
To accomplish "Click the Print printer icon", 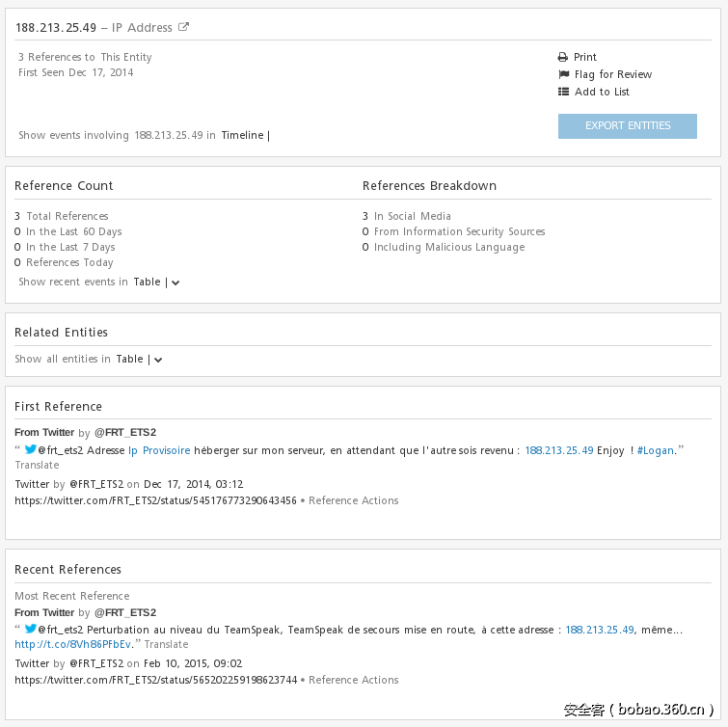I will point(563,57).
